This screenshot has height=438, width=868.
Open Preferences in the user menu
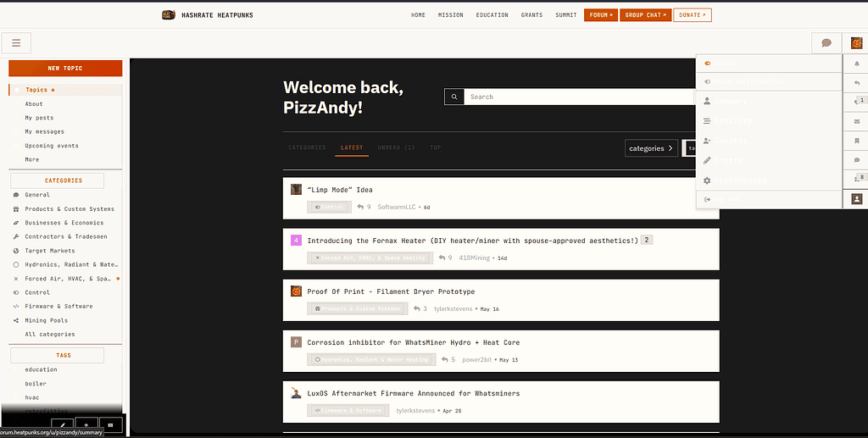pyautogui.click(x=769, y=180)
